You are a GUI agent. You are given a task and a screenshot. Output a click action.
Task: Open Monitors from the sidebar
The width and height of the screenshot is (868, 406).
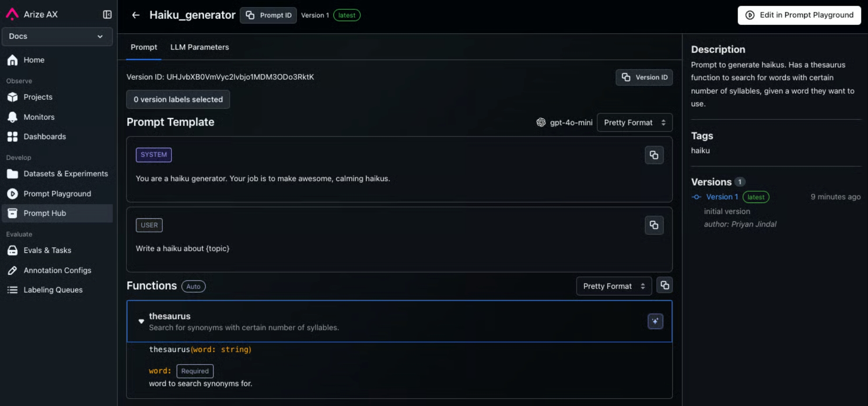tap(39, 117)
